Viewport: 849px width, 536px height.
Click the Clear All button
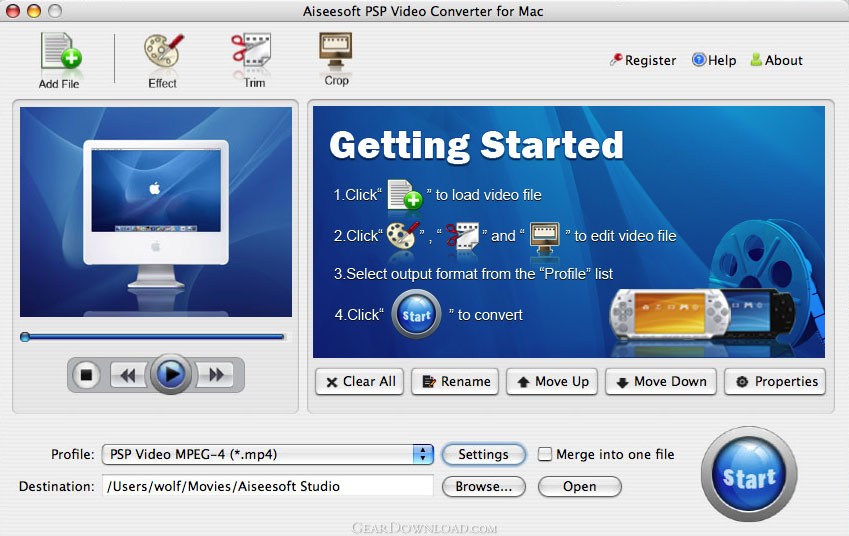[x=360, y=382]
